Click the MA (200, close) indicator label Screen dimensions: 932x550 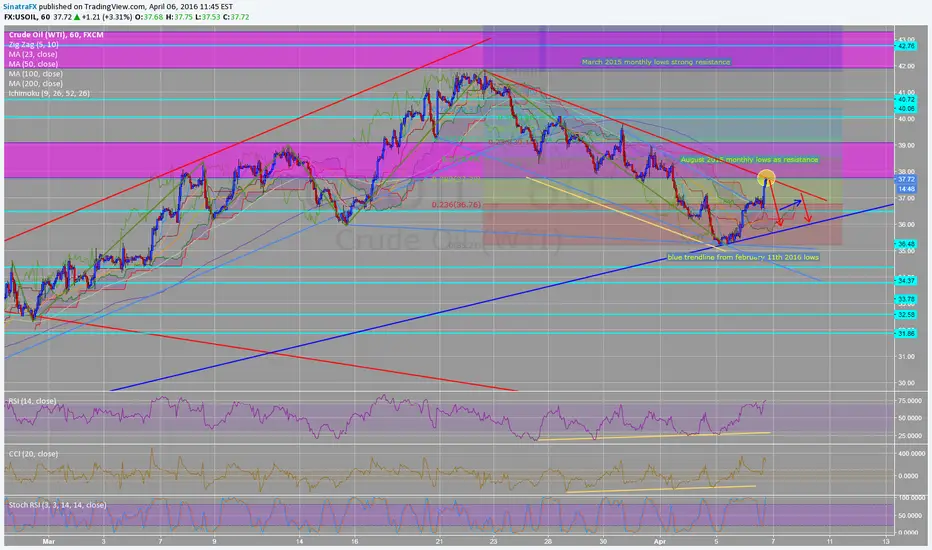click(x=35, y=84)
